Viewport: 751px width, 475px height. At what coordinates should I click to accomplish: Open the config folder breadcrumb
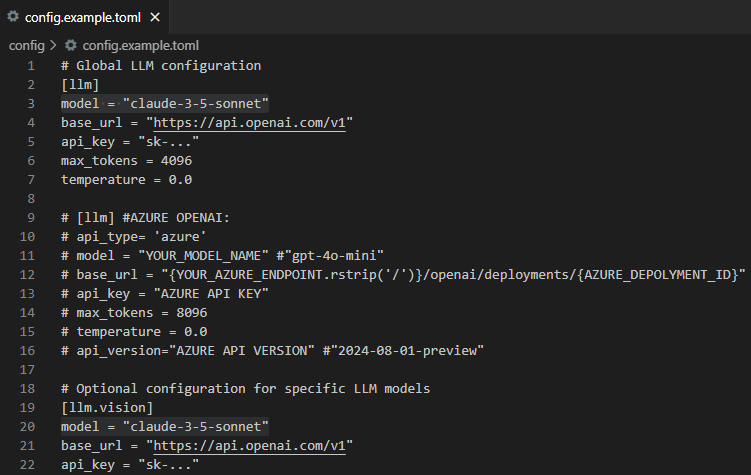pyautogui.click(x=26, y=45)
